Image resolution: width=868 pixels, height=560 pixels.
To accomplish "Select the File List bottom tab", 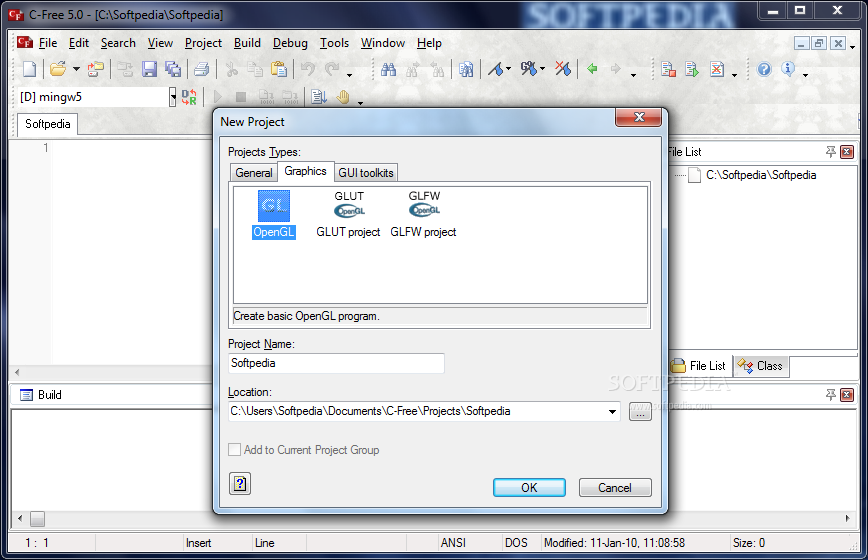I will [700, 366].
